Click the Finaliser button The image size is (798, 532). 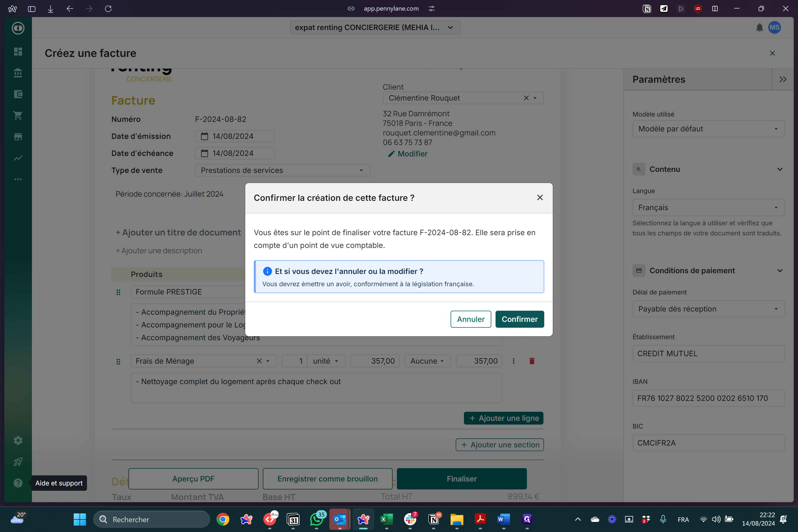pos(462,479)
